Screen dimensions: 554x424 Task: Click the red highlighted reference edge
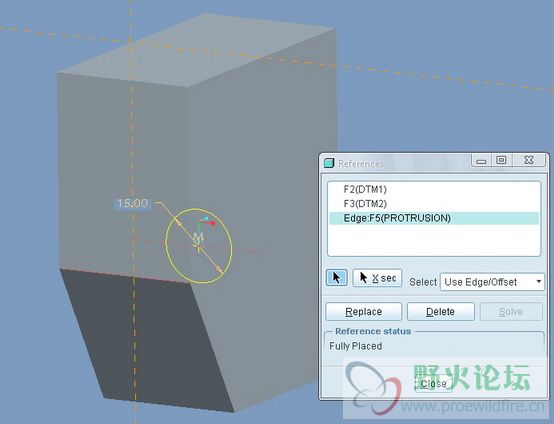124,276
